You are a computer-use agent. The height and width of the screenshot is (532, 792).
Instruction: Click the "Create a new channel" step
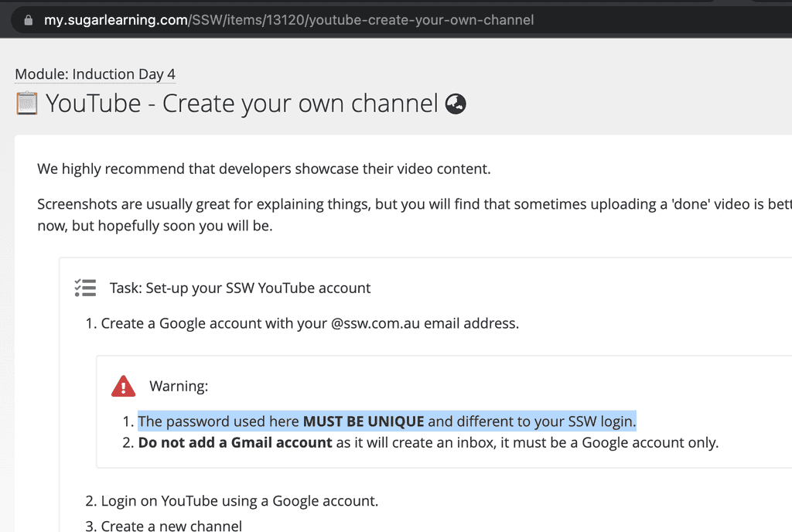[x=172, y=524]
